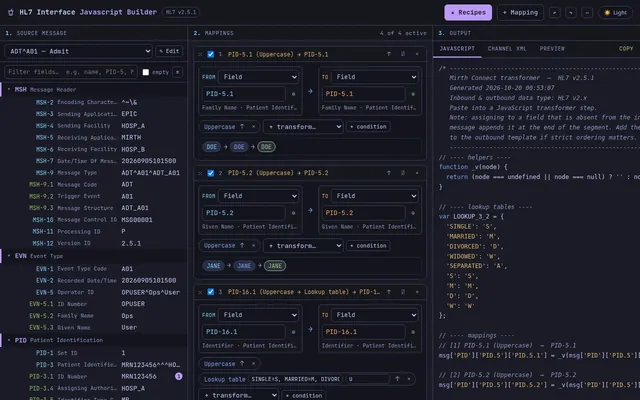
Task: Switch to the JAVASCRIPT output tab
Action: pos(457,48)
